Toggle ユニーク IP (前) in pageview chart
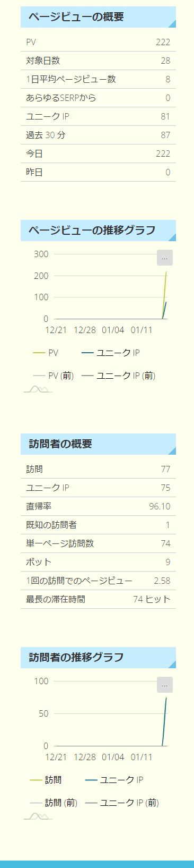 coord(118,376)
